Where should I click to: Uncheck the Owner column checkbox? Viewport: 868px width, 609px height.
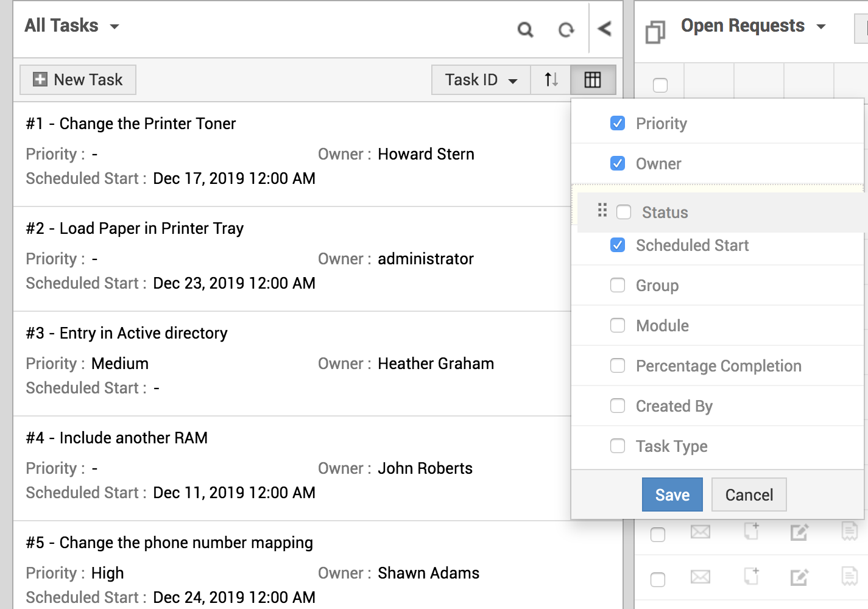tap(618, 163)
